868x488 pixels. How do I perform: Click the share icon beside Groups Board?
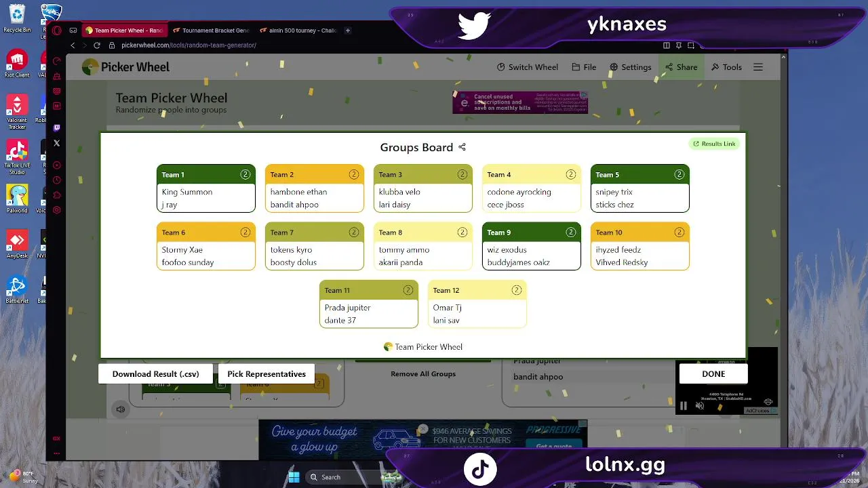[x=462, y=147]
